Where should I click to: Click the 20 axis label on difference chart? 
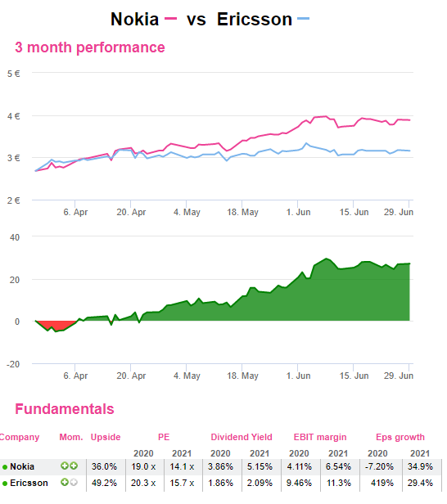[15, 280]
